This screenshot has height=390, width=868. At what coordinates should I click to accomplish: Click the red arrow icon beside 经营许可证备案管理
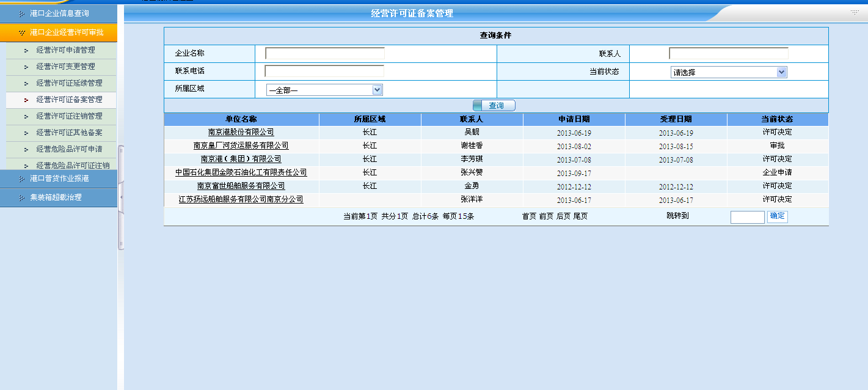click(26, 100)
